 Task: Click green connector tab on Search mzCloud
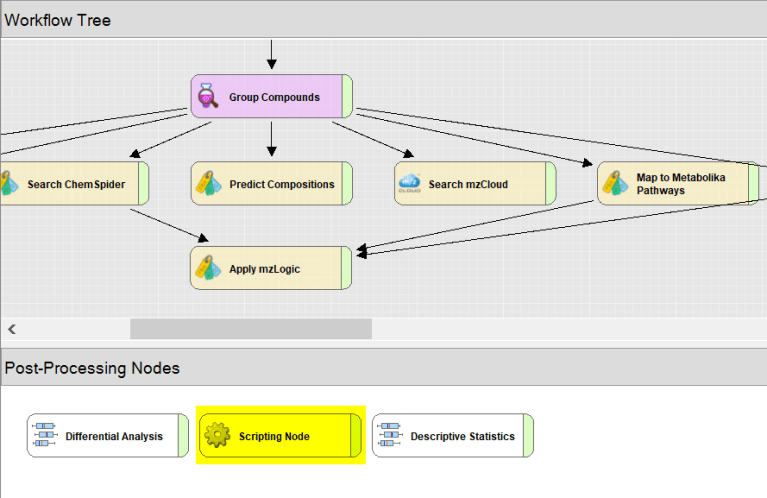point(550,183)
